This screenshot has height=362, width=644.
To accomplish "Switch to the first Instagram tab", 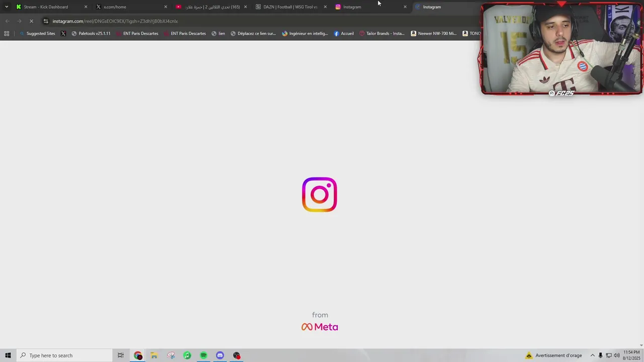I will coord(352,7).
